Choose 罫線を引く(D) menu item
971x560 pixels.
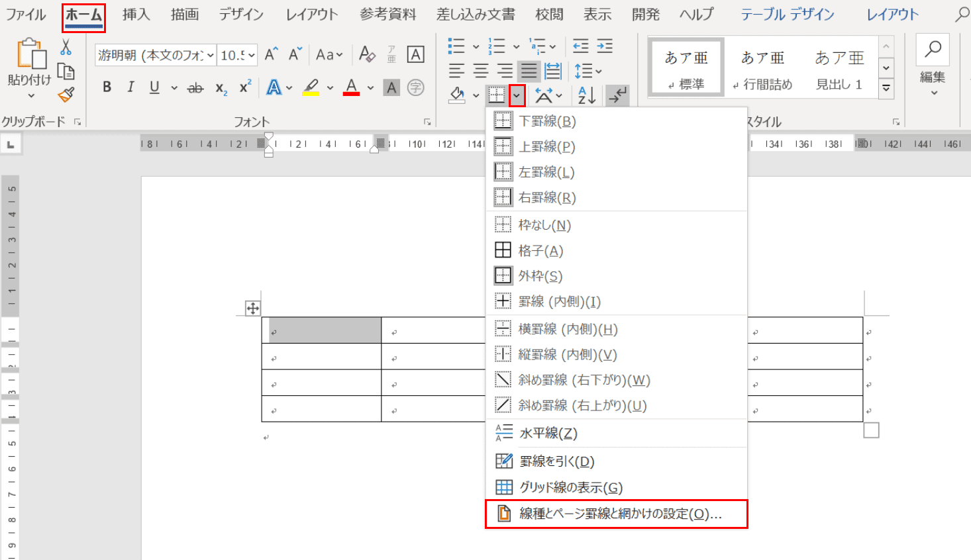617,461
